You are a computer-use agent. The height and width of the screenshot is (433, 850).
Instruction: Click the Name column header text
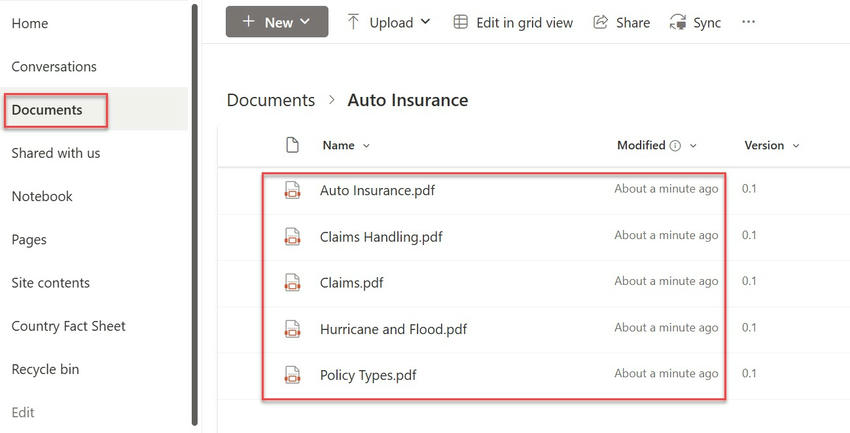coord(338,145)
